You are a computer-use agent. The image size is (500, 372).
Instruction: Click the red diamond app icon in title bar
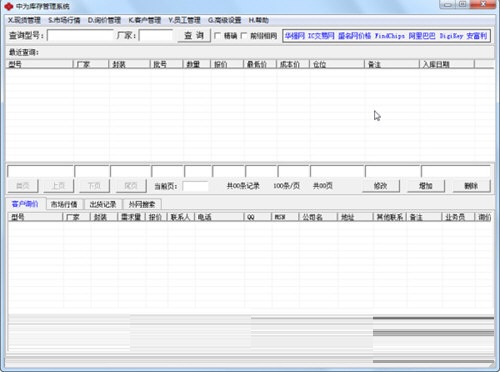click(8, 6)
